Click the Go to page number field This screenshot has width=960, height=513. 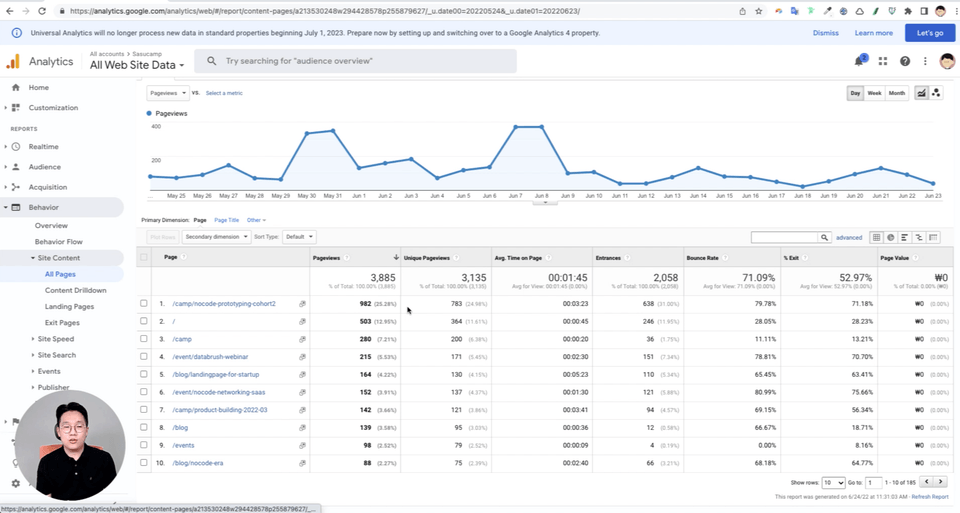(874, 482)
